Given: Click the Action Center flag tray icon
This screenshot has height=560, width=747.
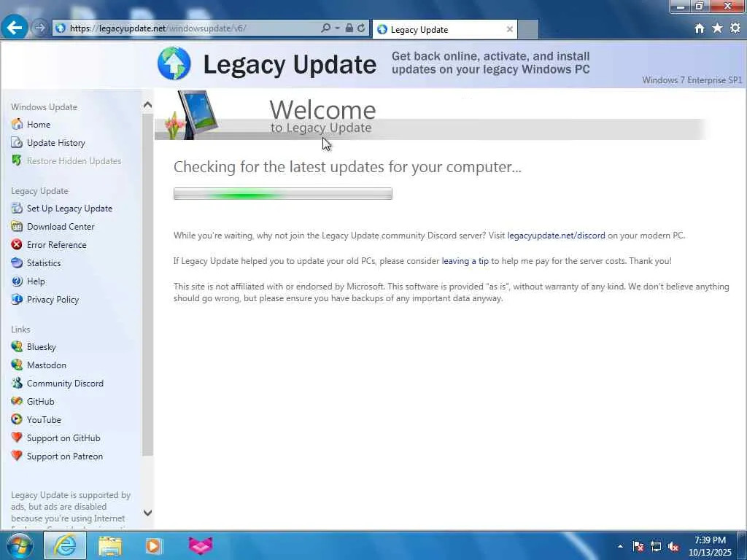Looking at the screenshot, I should 638,546.
